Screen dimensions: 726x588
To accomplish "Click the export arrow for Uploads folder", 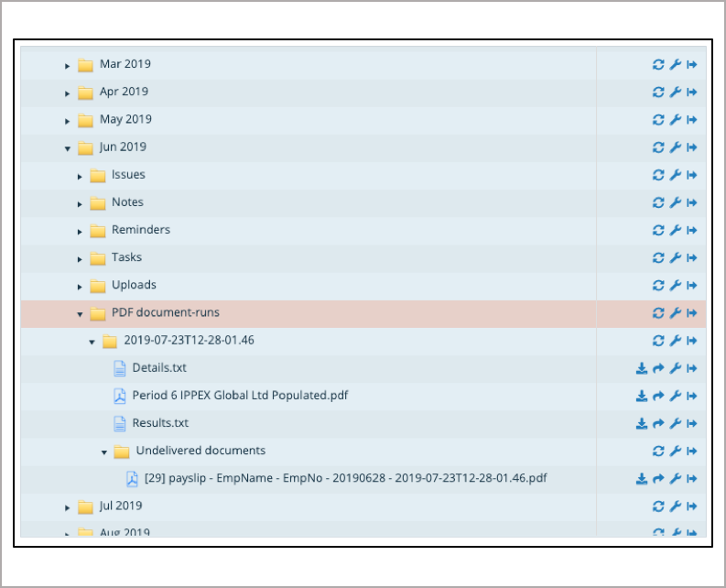I will [x=692, y=286].
